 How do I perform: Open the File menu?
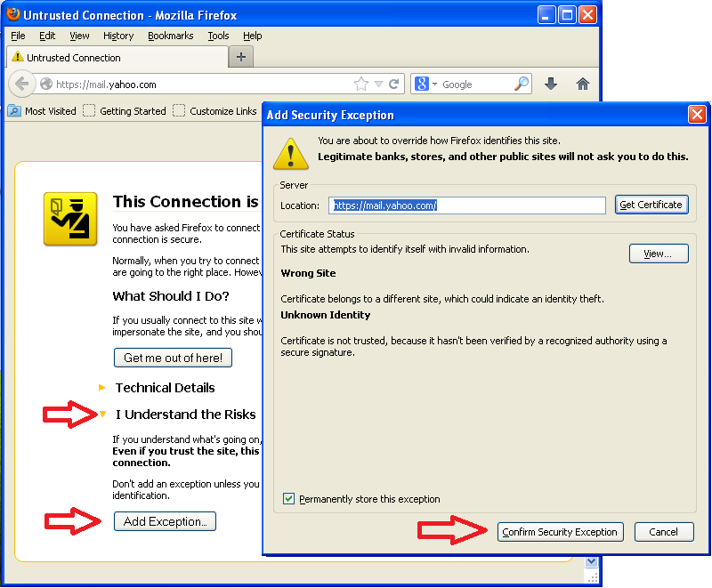click(18, 36)
